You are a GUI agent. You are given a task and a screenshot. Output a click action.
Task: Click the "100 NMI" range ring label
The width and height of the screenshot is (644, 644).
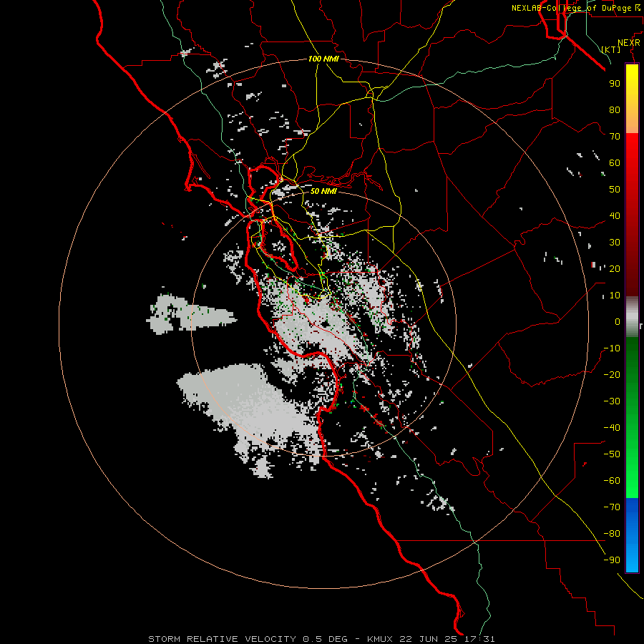(323, 59)
